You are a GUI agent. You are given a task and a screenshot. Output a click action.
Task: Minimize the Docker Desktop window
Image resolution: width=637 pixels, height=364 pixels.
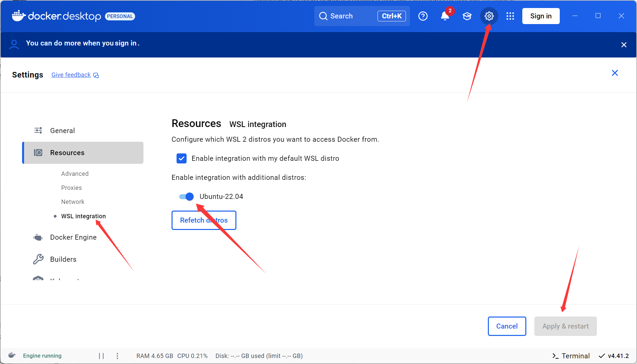click(x=575, y=16)
